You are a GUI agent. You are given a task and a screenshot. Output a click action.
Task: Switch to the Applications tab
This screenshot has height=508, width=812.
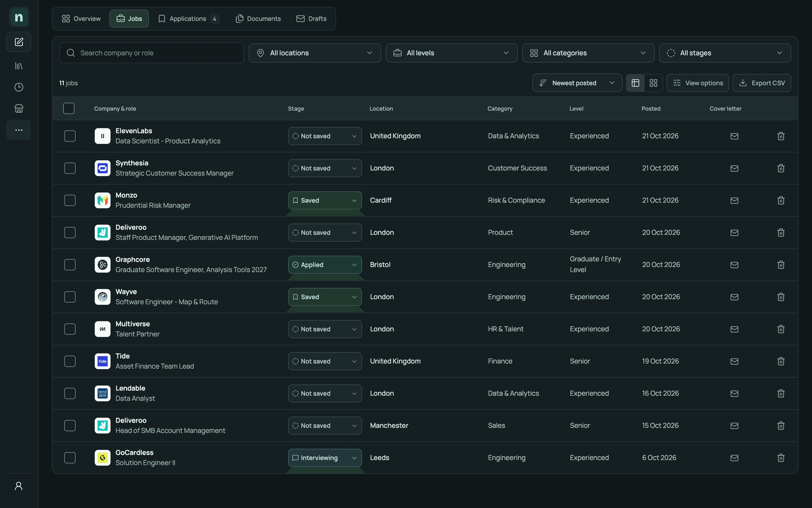[189, 19]
